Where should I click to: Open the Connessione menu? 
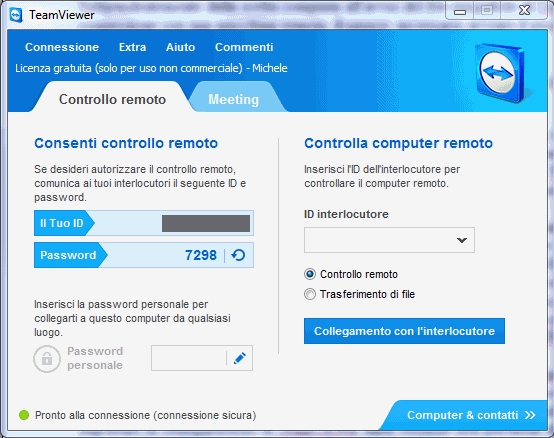pyautogui.click(x=62, y=47)
